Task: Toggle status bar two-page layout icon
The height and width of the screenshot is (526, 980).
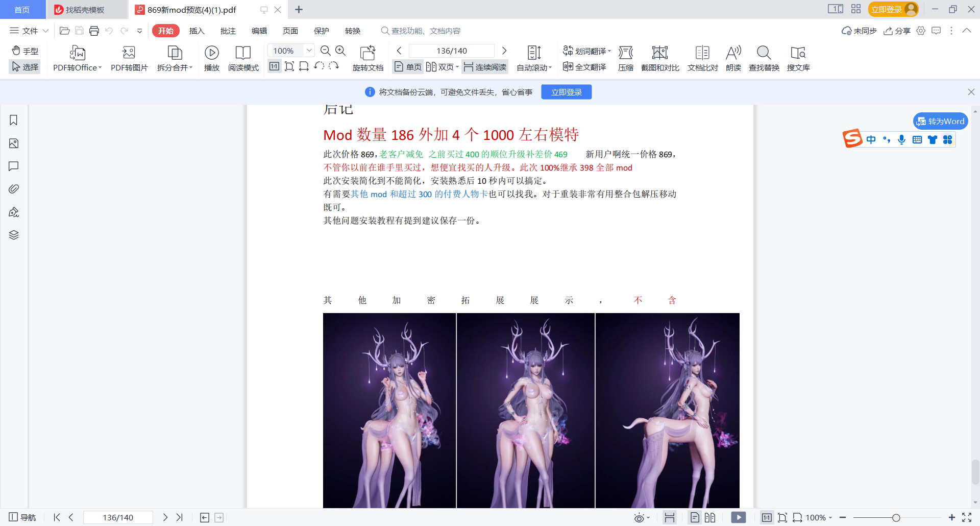Action: click(710, 517)
